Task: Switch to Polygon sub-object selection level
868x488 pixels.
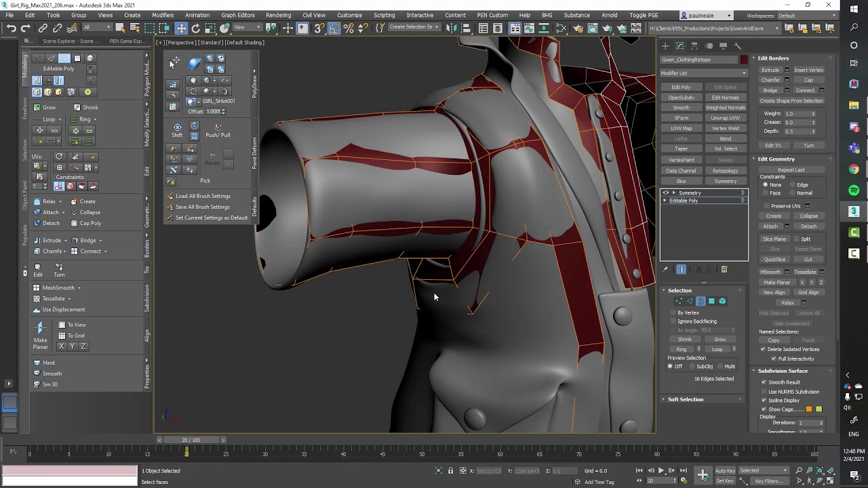Action: [x=711, y=301]
